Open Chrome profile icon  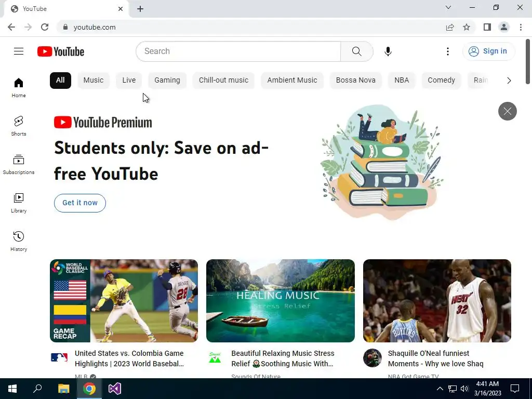coord(504,27)
